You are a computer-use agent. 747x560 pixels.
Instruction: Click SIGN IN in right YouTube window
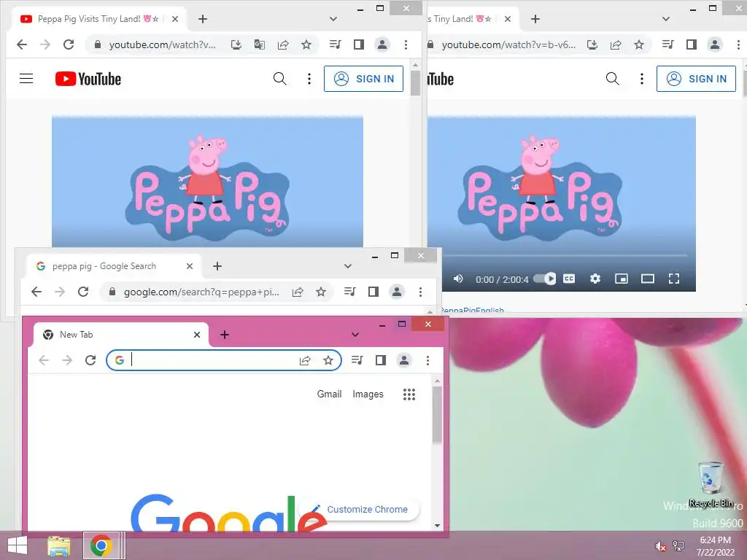(696, 79)
